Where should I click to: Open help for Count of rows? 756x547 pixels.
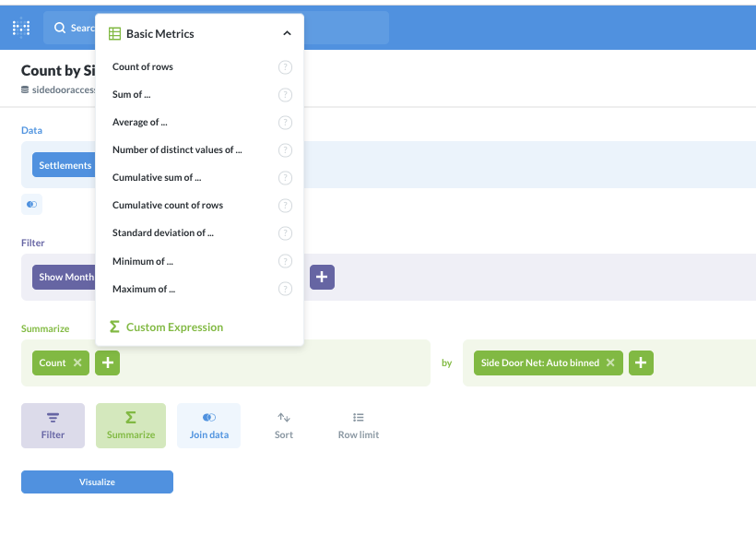pyautogui.click(x=286, y=67)
